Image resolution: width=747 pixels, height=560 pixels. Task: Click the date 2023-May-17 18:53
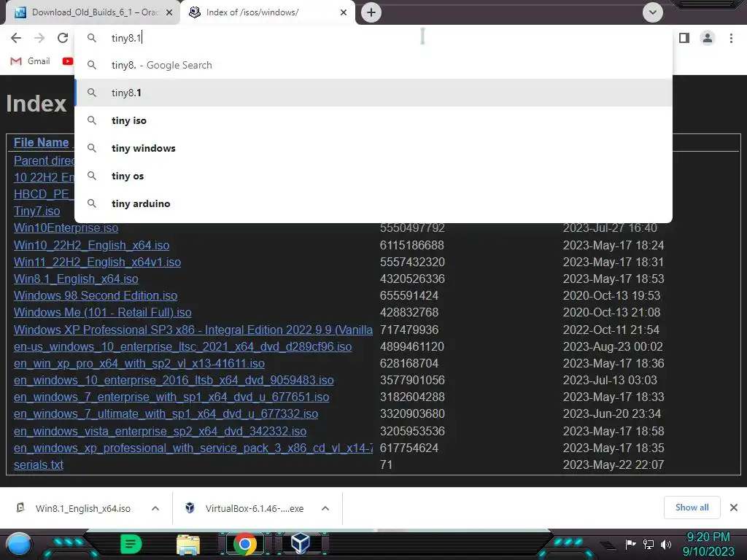click(x=613, y=279)
